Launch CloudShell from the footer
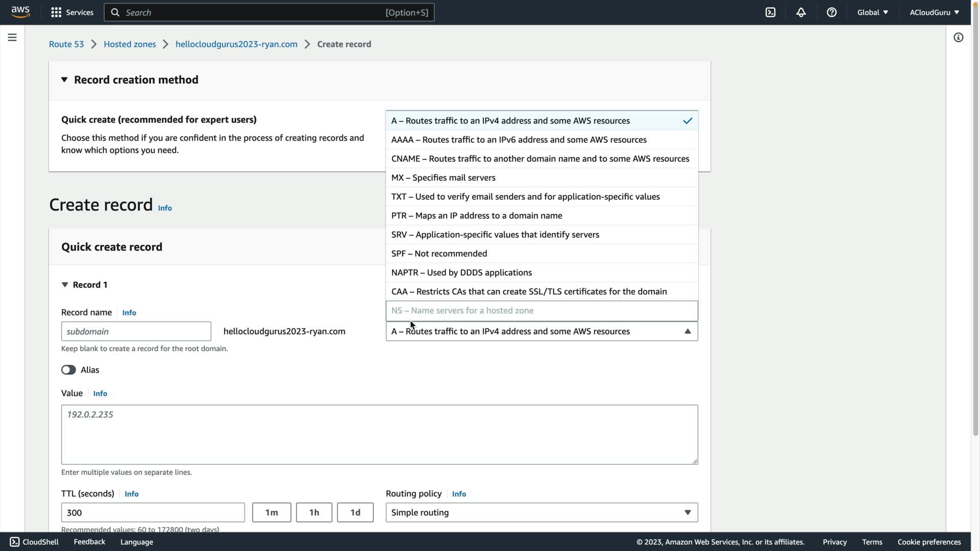The image size is (980, 551). click(34, 542)
